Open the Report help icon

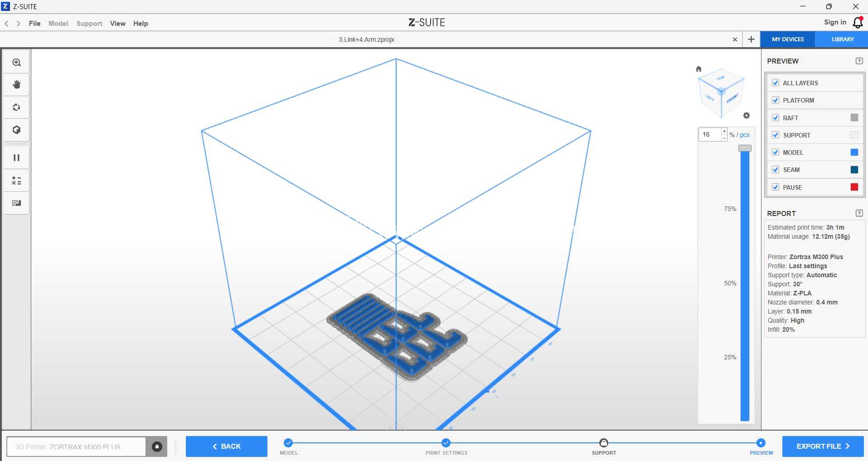click(x=859, y=213)
